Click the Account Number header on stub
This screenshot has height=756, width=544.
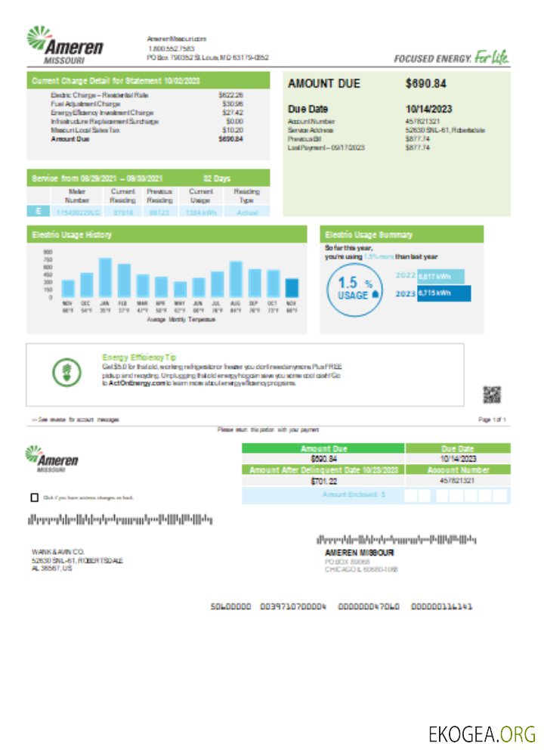coord(458,469)
